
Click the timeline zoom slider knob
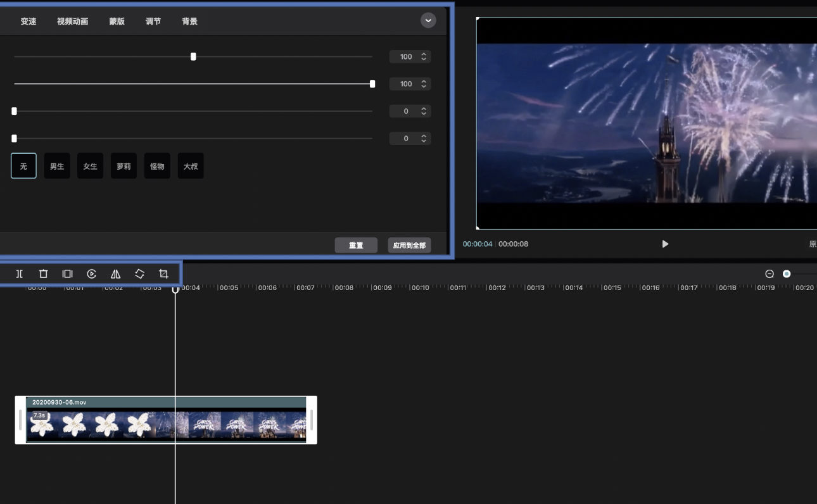[787, 274]
